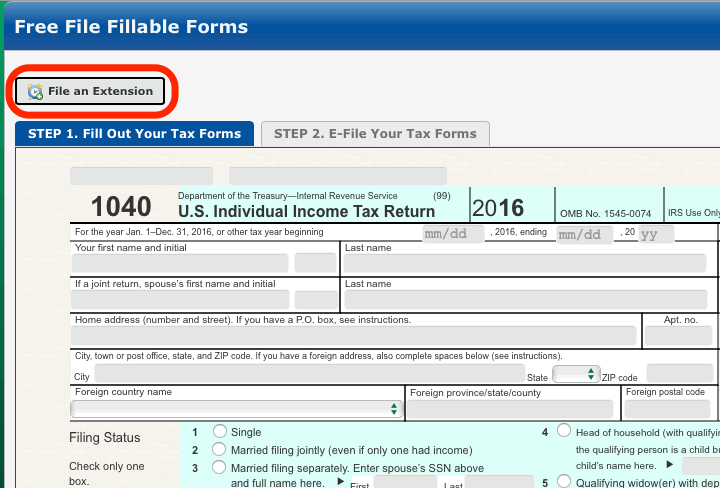720x488 pixels.
Task: Click the large 1040 form number
Action: click(x=121, y=206)
